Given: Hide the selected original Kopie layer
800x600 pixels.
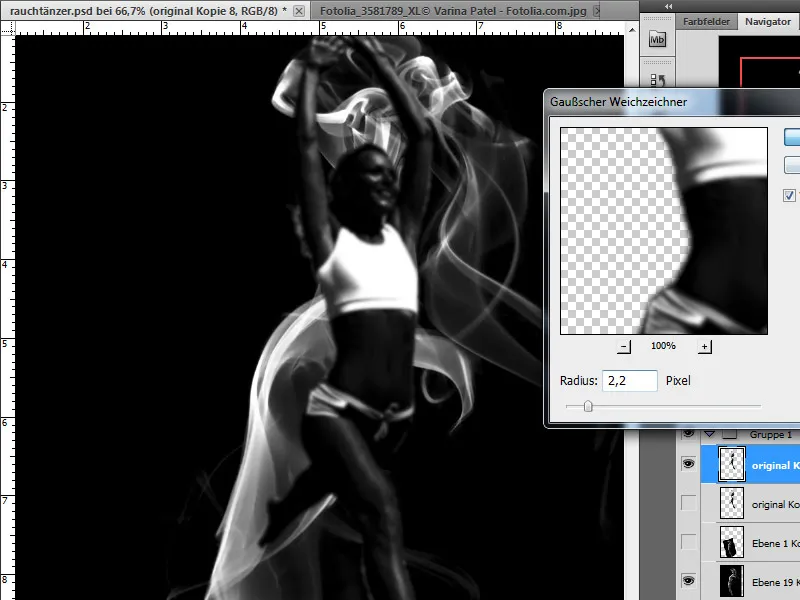Looking at the screenshot, I should click(x=688, y=464).
